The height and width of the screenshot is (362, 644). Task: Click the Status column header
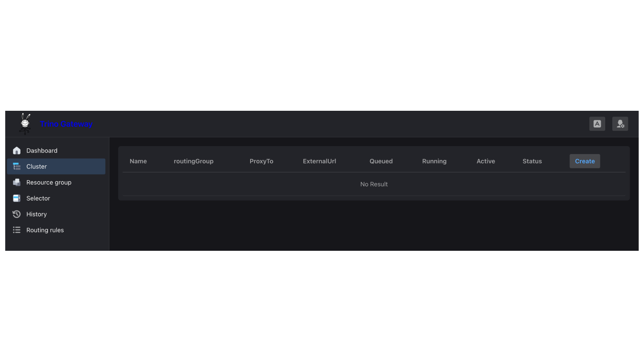[532, 161]
